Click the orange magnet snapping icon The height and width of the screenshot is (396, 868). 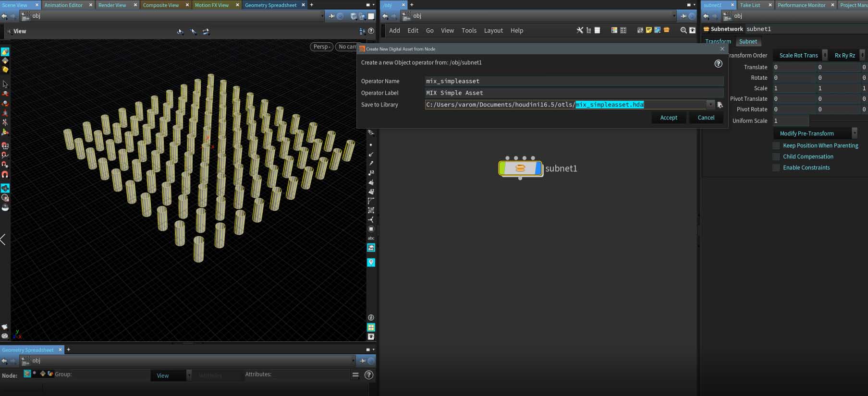(5, 174)
